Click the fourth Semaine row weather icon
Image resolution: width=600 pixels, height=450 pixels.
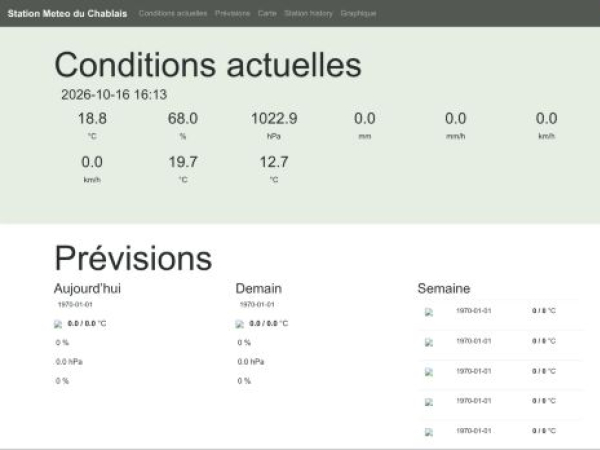(x=429, y=402)
